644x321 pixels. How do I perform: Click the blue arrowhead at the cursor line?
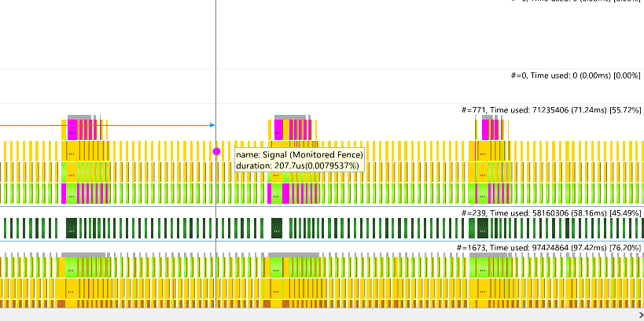pos(213,125)
